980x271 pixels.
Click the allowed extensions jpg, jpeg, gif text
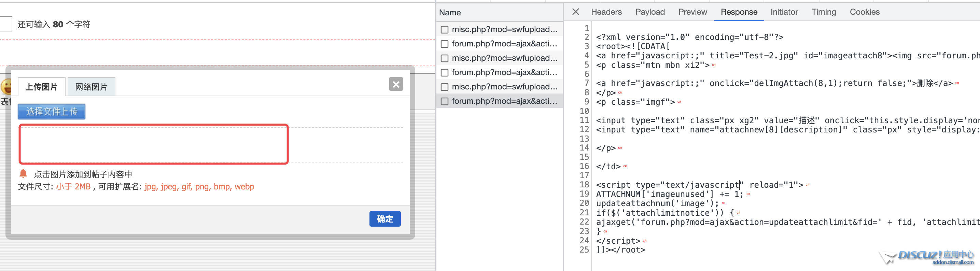[199, 187]
